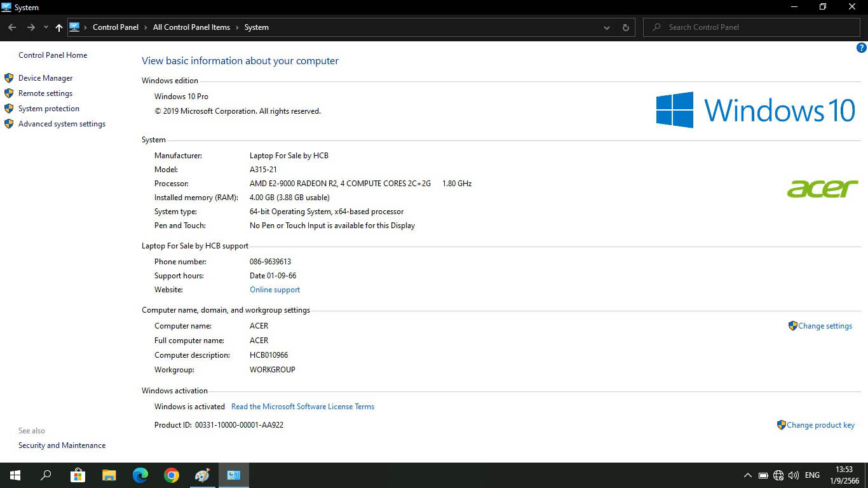Open Security and Maintenance link

point(62,445)
